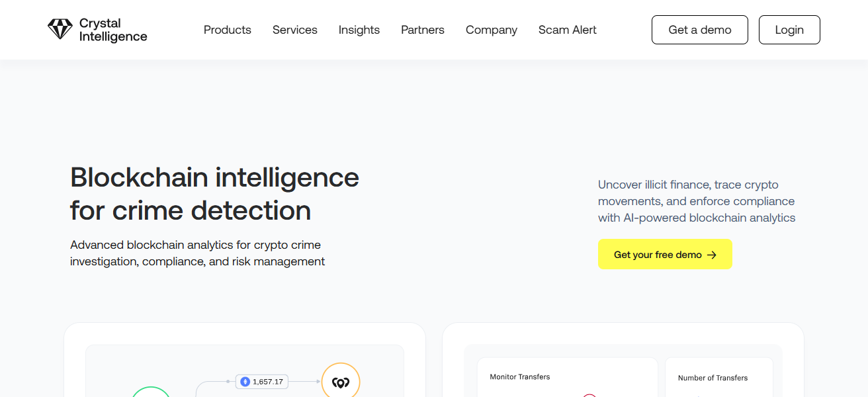
Task: Open the Products menu
Action: coord(227,30)
